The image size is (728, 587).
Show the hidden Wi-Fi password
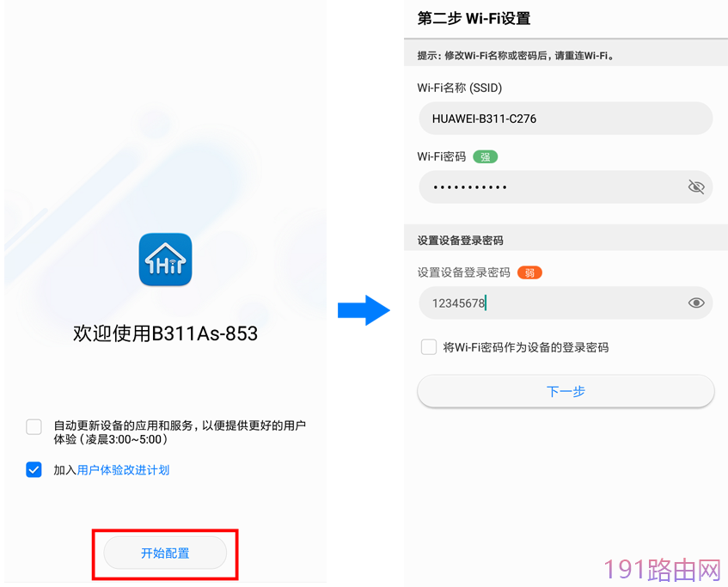pos(696,187)
